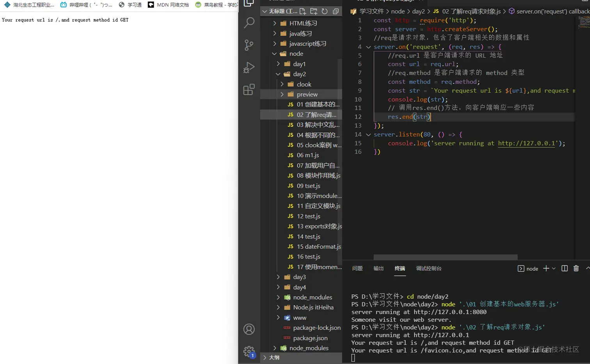Image resolution: width=590 pixels, height=364 pixels.
Task: Open file 13 exports对象.js
Action: tap(319, 226)
